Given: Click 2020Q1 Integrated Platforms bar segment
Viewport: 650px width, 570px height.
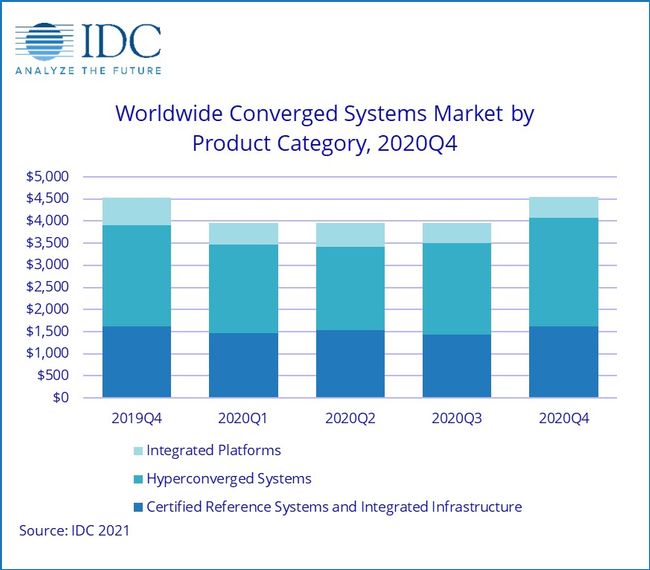Looking at the screenshot, I should pyautogui.click(x=243, y=234).
